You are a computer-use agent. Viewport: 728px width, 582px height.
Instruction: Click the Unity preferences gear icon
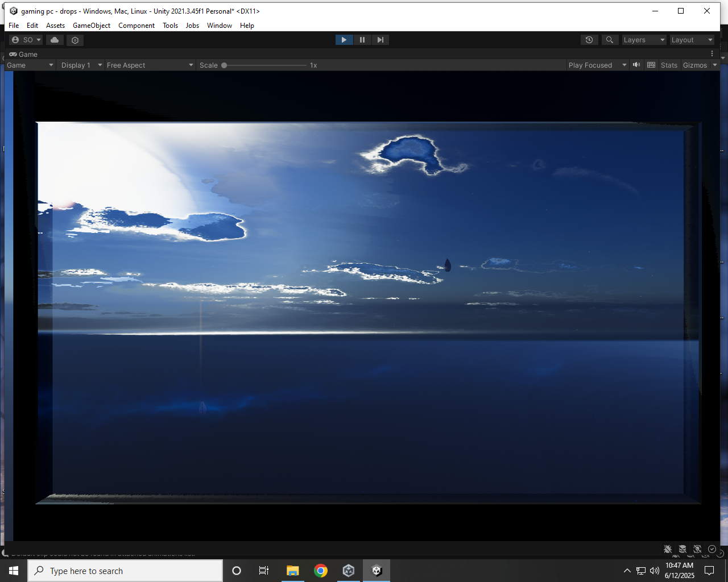click(75, 40)
